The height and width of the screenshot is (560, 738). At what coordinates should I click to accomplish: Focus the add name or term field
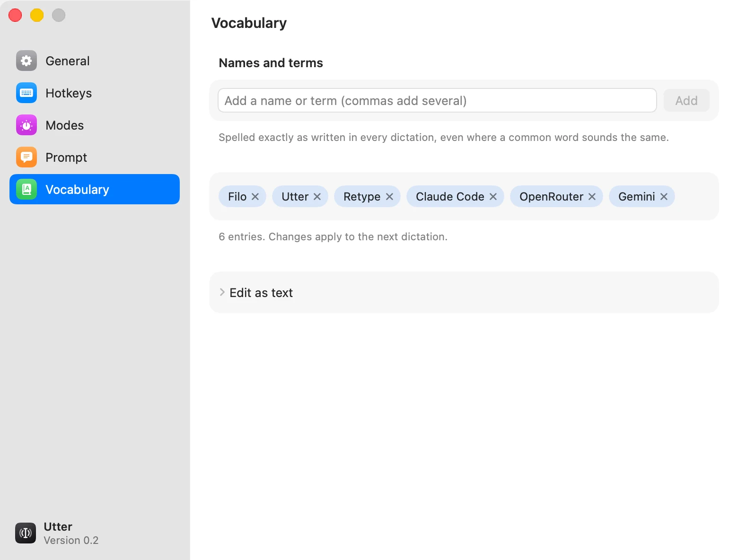pos(437,100)
